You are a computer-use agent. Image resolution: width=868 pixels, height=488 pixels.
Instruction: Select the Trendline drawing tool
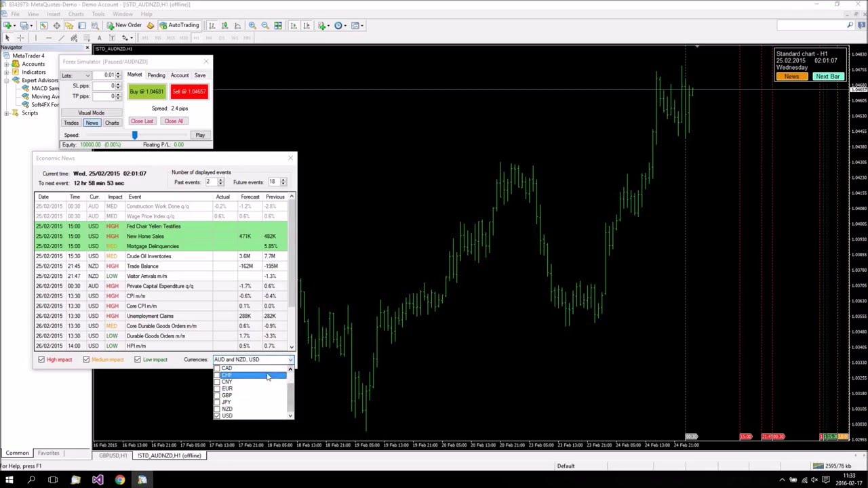(x=61, y=38)
